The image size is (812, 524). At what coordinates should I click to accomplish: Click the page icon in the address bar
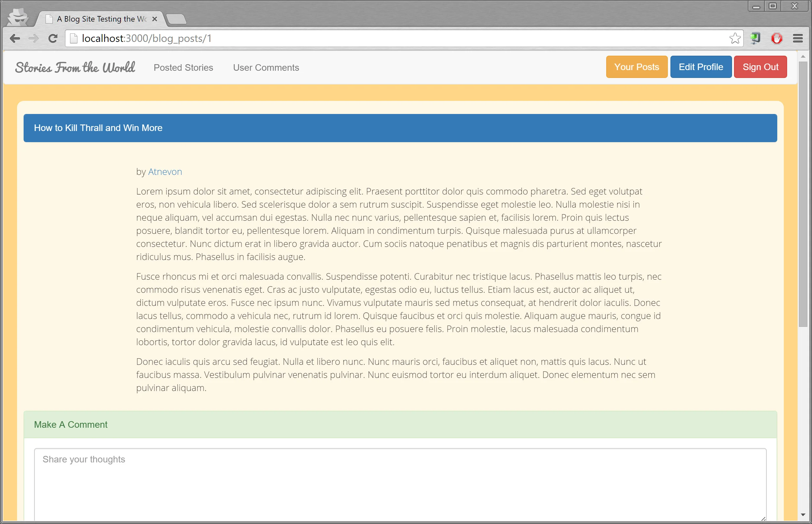[x=73, y=38]
